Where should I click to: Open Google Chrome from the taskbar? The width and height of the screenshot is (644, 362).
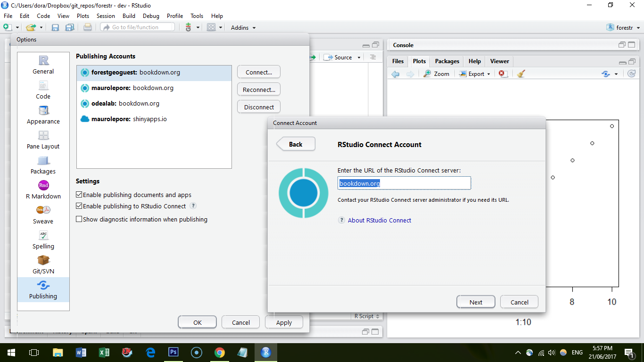point(219,352)
